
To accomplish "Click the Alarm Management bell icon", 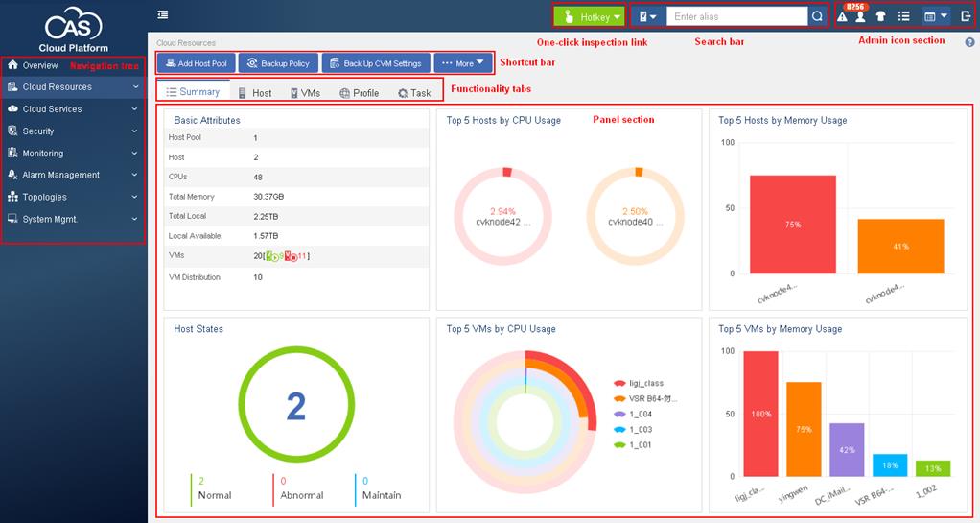I will pyautogui.click(x=12, y=175).
